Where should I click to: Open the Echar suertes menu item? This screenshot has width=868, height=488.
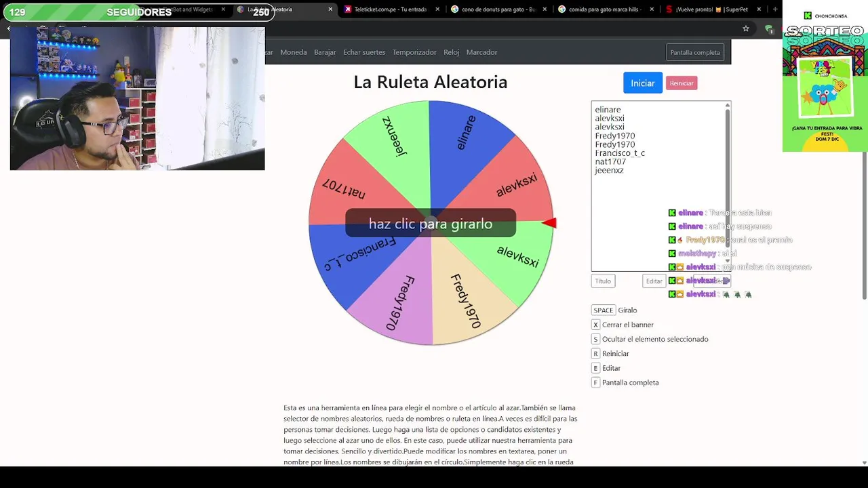[x=364, y=52]
